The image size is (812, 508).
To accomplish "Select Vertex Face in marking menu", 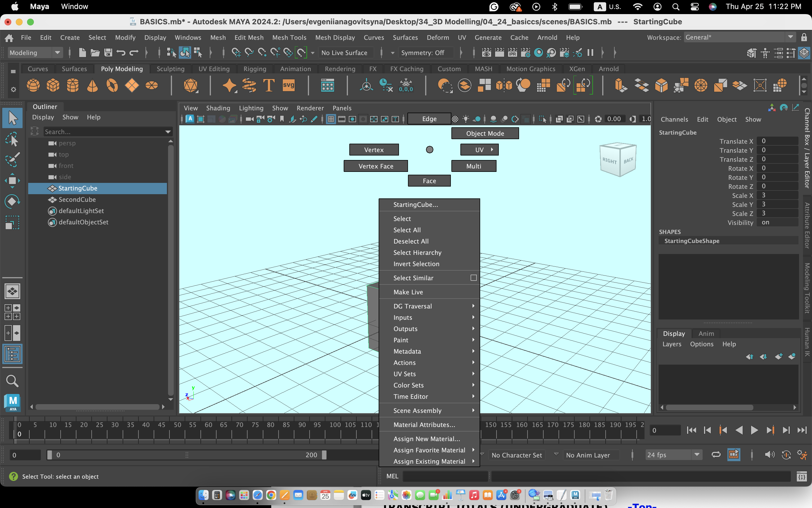I will click(x=376, y=166).
